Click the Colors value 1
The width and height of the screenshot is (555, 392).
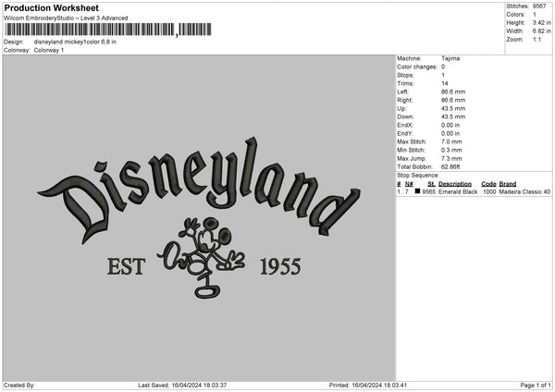(535, 15)
